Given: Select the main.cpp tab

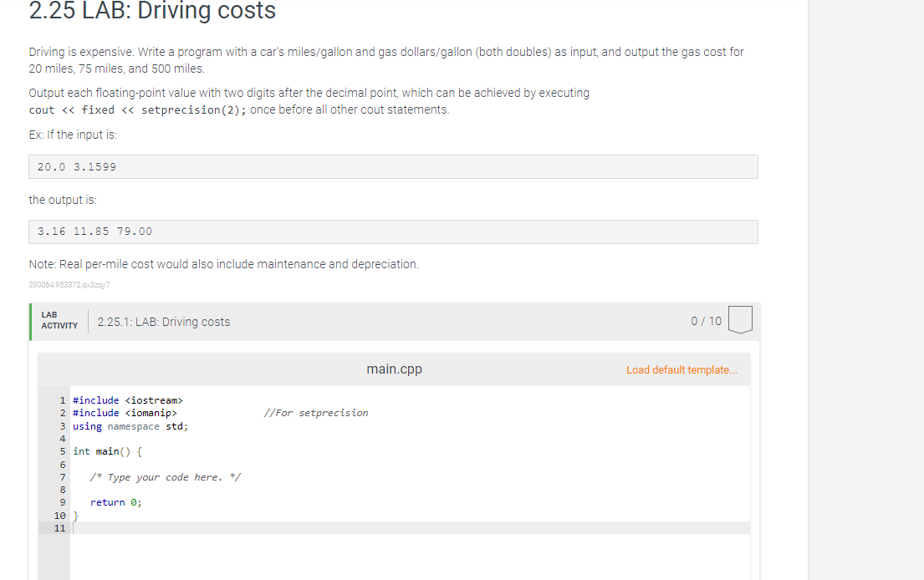Looking at the screenshot, I should click(x=394, y=369).
